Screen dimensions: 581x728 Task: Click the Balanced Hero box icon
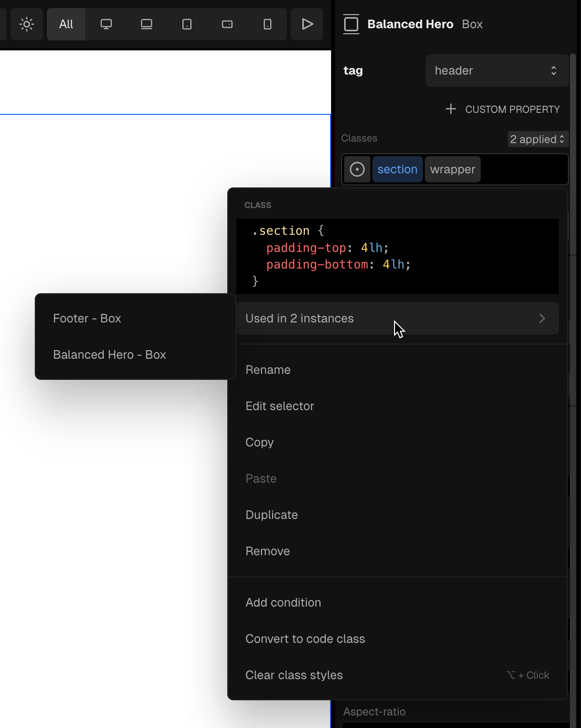(x=351, y=24)
